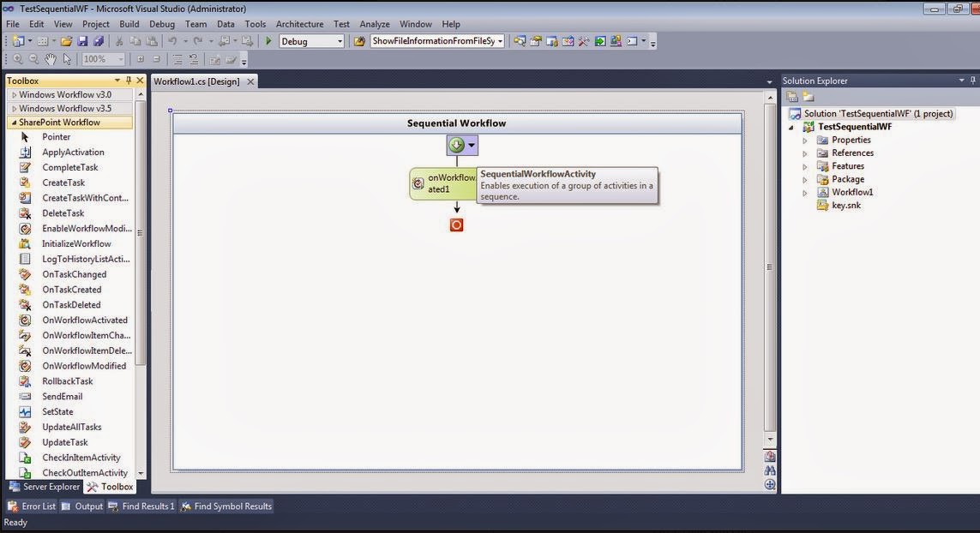Select the CreateTask activity in the Toolbox

tap(63, 182)
